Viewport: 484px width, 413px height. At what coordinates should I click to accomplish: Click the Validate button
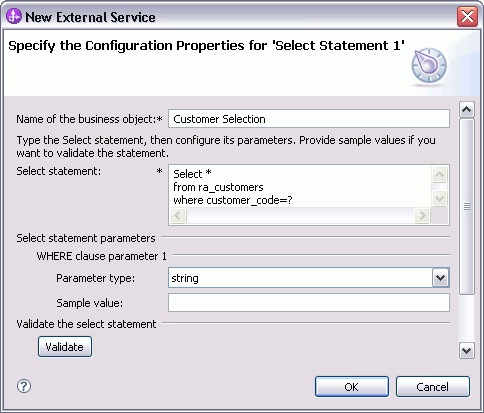[65, 347]
